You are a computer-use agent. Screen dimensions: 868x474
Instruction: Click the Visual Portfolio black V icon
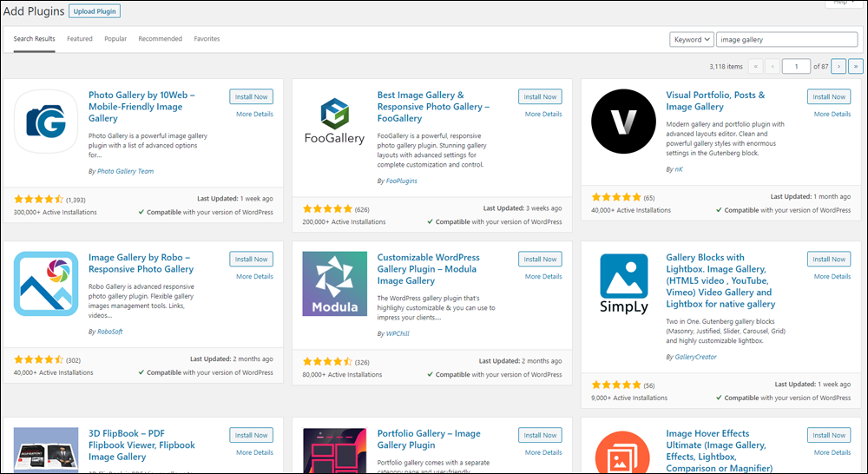coord(623,122)
